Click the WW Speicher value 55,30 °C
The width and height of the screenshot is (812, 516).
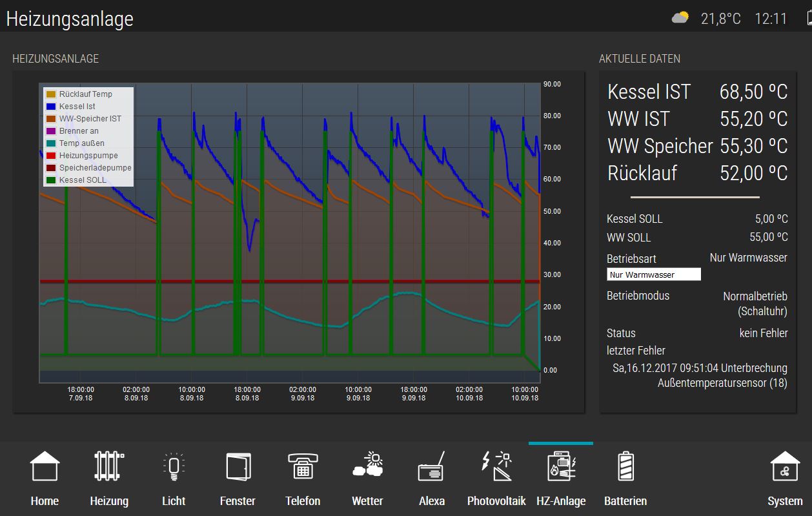coord(754,147)
